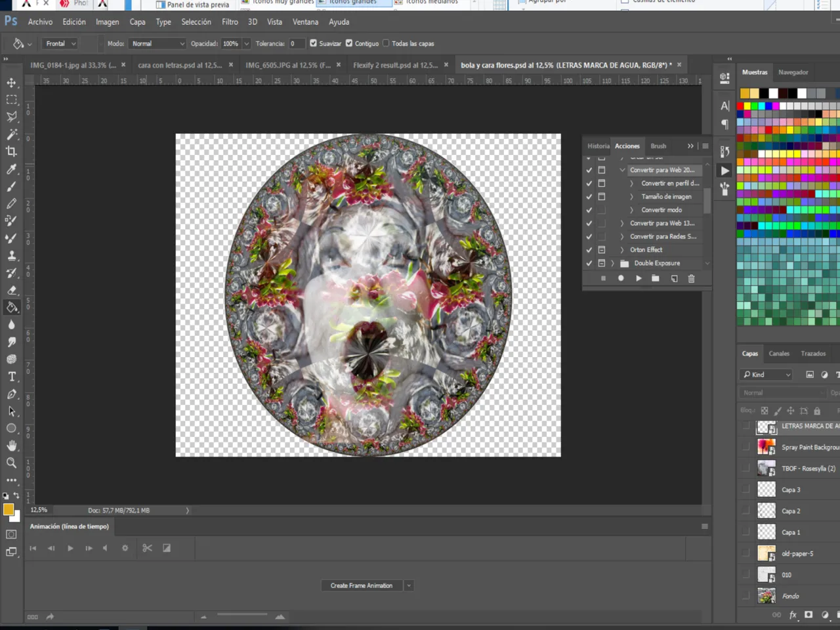Select the Crop tool

point(12,152)
